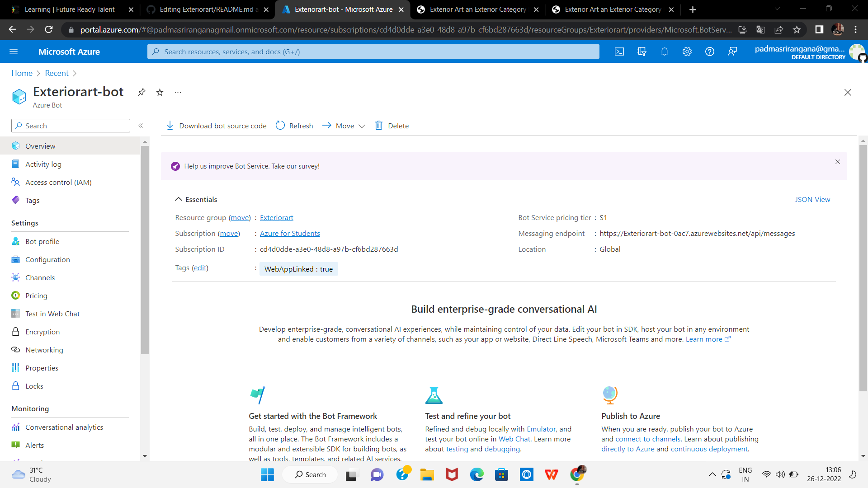Viewport: 868px width, 488px height.
Task: Collapse the Essentials section
Action: 179,199
